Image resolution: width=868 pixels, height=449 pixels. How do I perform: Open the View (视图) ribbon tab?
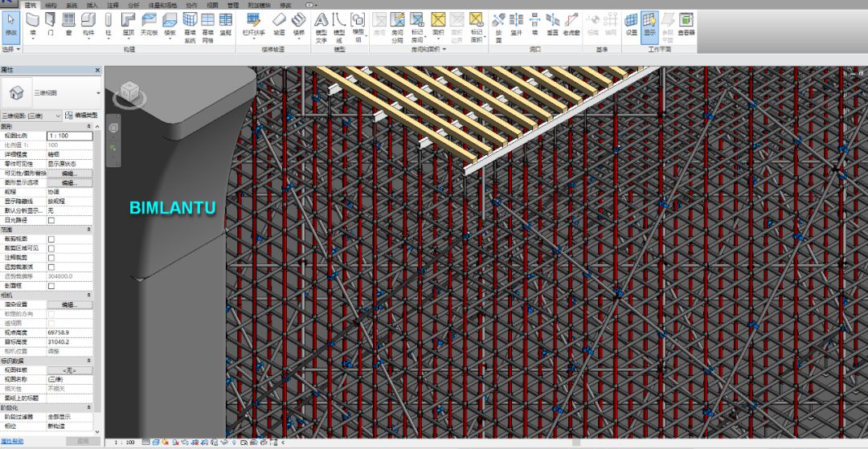pyautogui.click(x=212, y=5)
